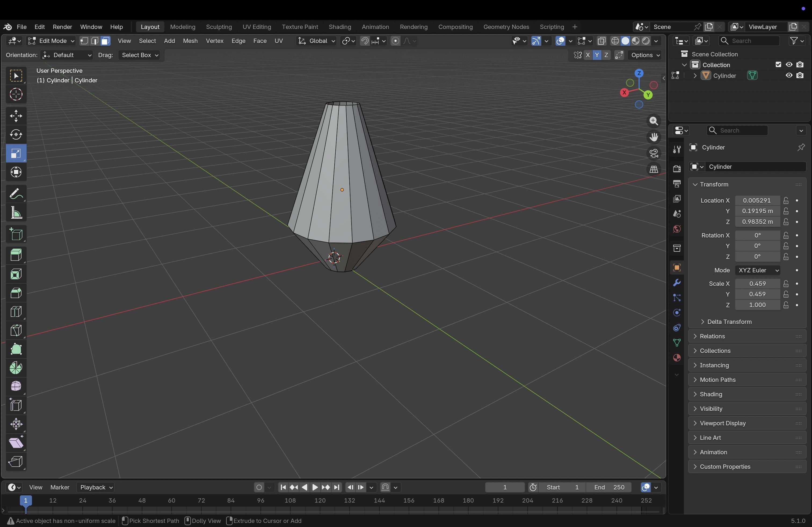Select the Inset Faces tool
Viewport: 812px width, 527px height.
(16, 274)
